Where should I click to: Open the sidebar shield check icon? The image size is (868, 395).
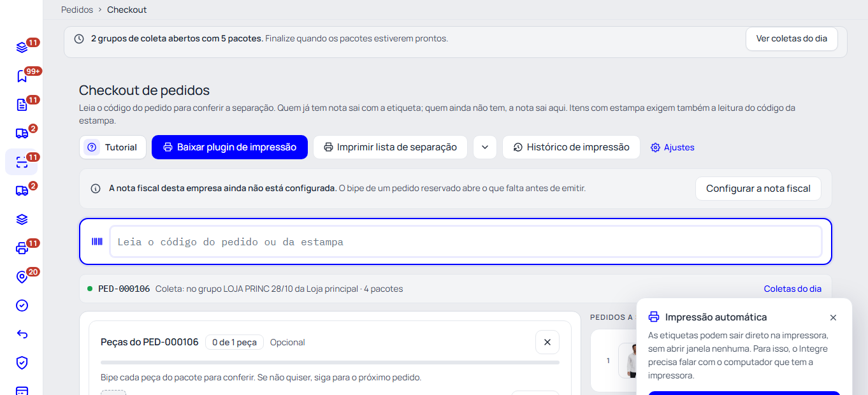[22, 363]
